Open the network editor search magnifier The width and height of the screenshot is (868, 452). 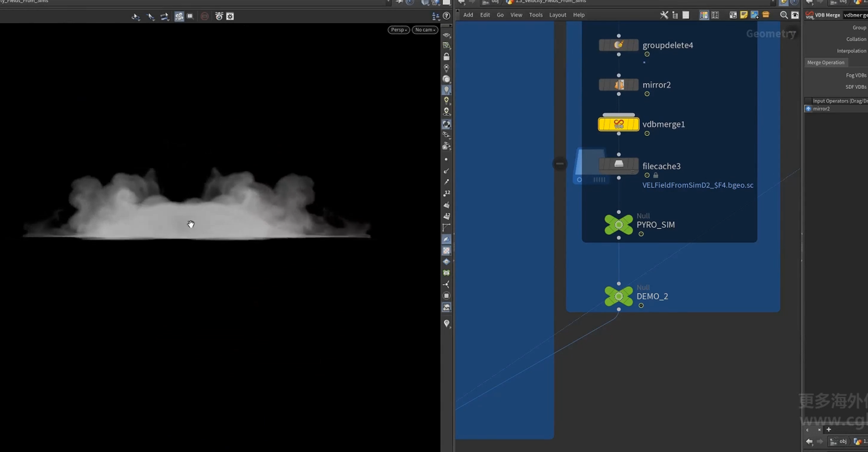784,15
